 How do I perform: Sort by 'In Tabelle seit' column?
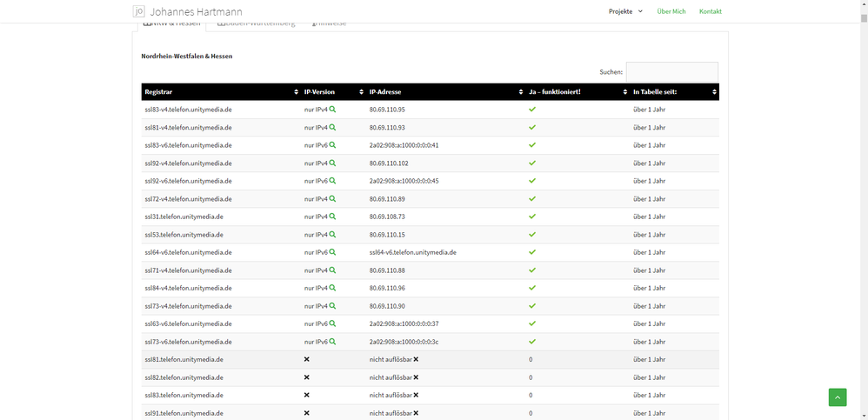(x=675, y=92)
